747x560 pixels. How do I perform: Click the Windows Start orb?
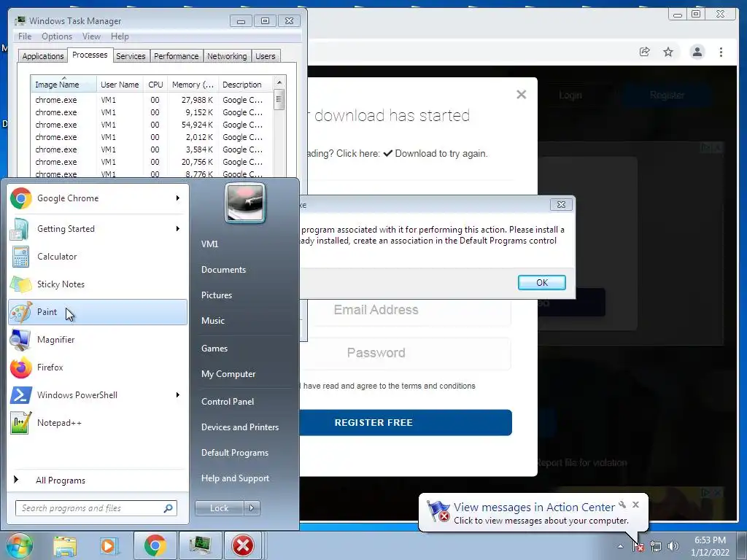pos(18,545)
